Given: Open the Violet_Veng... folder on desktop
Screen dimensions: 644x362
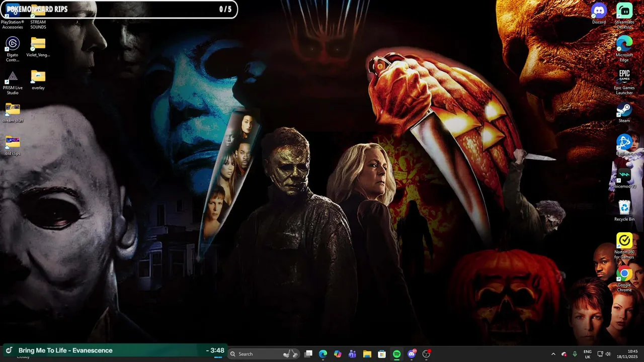Looking at the screenshot, I should (x=38, y=47).
